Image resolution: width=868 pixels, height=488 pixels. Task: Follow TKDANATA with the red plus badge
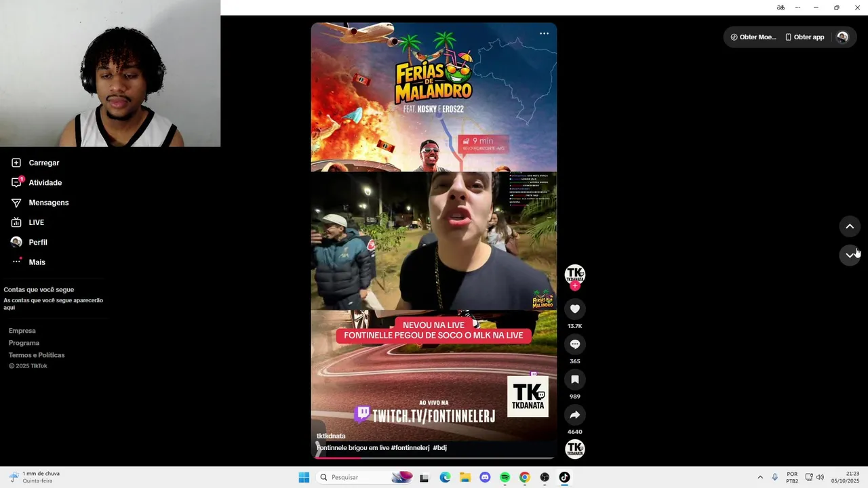(575, 286)
